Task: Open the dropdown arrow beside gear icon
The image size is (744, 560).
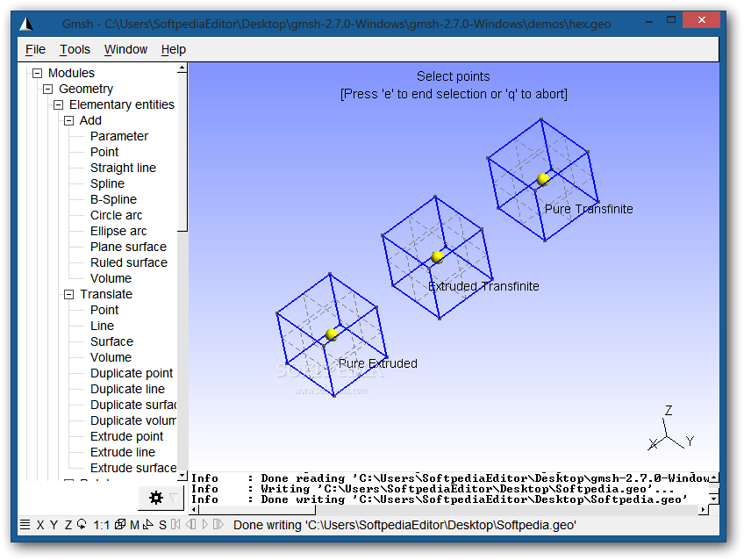Action: pos(174,498)
